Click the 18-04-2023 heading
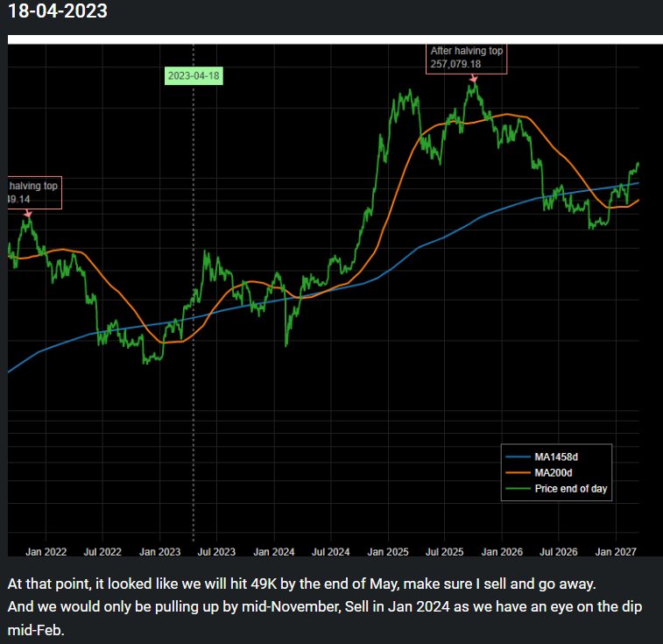The width and height of the screenshot is (663, 644). pyautogui.click(x=58, y=11)
